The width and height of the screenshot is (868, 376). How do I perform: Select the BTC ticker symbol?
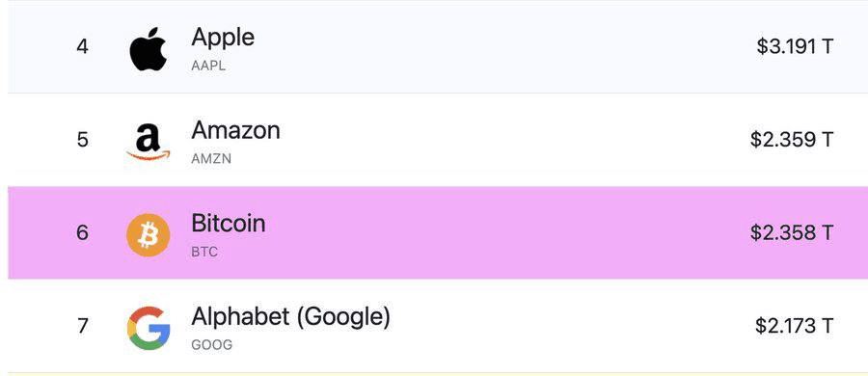[x=204, y=252]
